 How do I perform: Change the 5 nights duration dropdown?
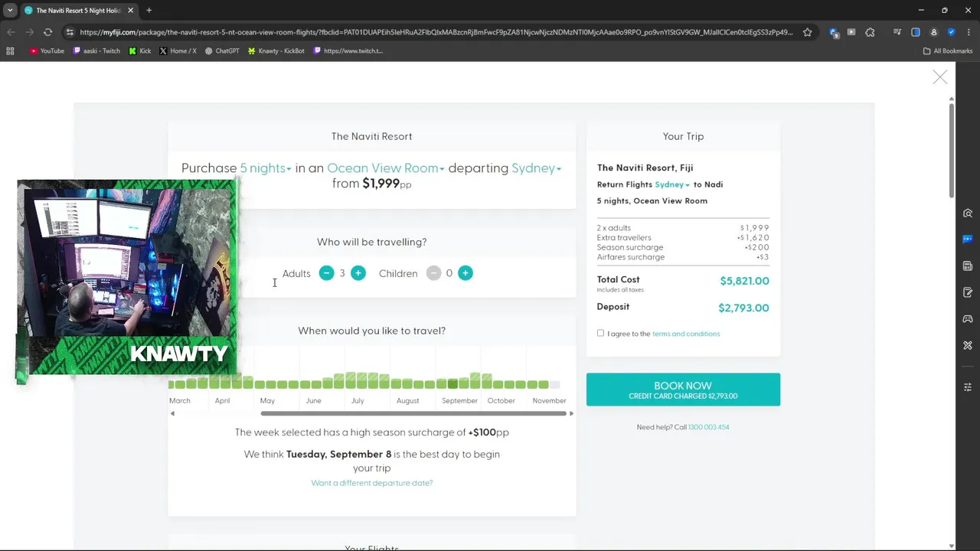coord(266,168)
